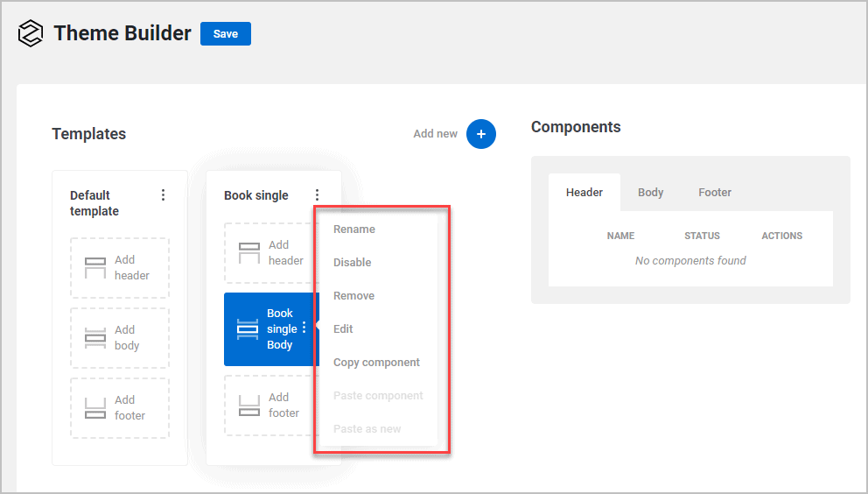Switch to the Footer components tab
Screen dimensions: 868x494
[715, 193]
